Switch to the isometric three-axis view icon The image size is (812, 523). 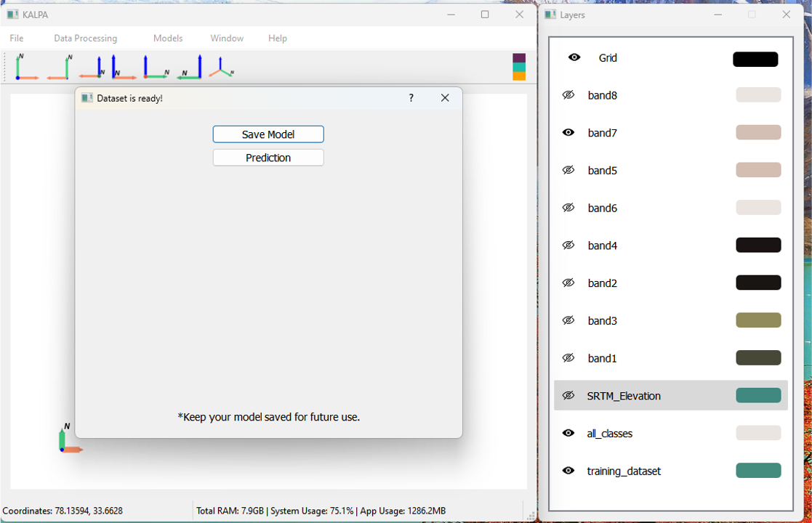tap(221, 67)
